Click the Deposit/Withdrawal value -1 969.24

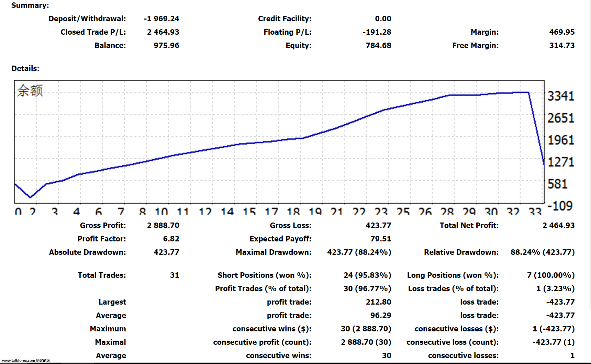coord(161,19)
